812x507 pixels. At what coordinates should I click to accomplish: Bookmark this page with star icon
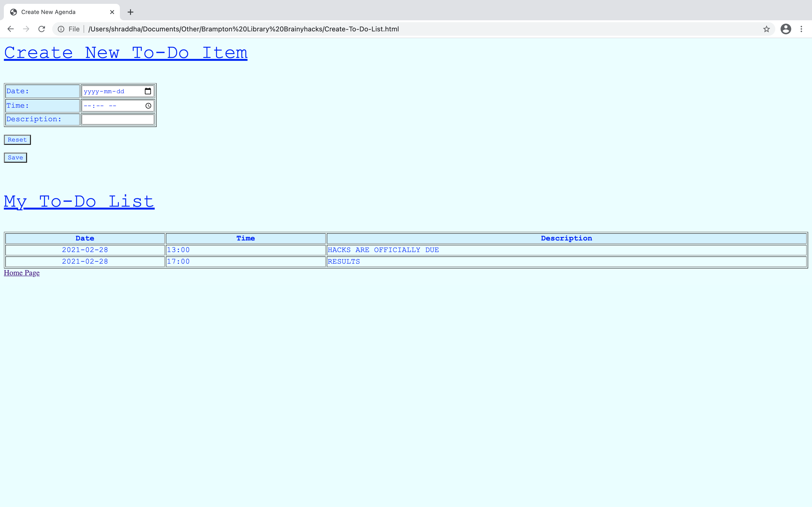[766, 29]
